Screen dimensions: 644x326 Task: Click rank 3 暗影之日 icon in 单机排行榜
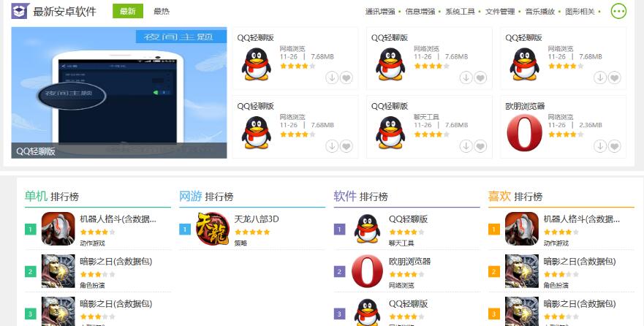click(58, 311)
